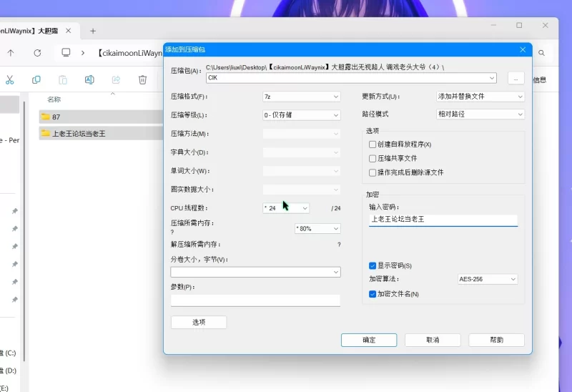Viewport: 572px width, 392px height.
Task: Click the Up arrow navigation icon
Action: [11, 53]
